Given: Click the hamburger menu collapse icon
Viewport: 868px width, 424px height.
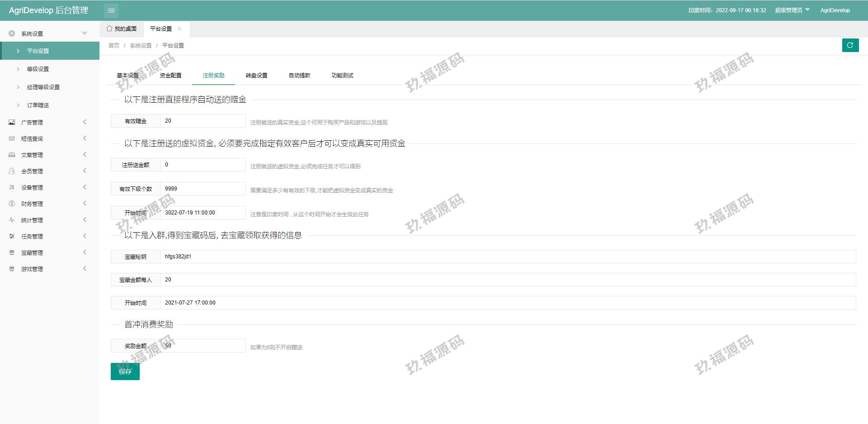Looking at the screenshot, I should pyautogui.click(x=111, y=10).
